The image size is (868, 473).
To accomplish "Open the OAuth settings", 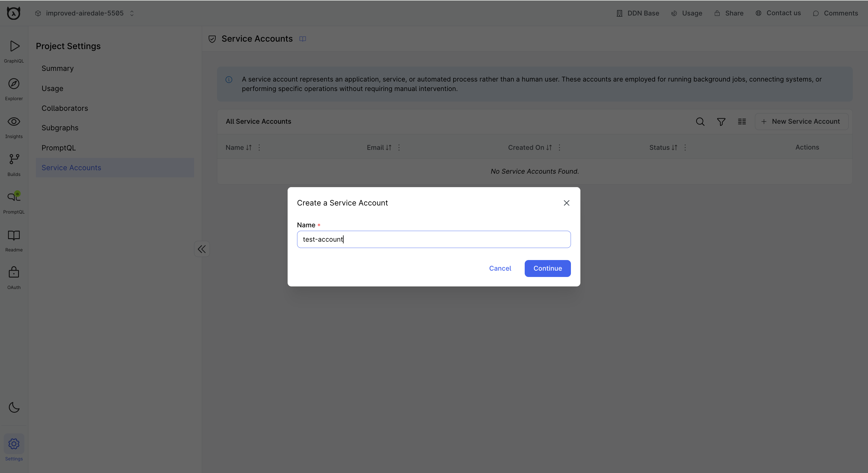I will [14, 276].
